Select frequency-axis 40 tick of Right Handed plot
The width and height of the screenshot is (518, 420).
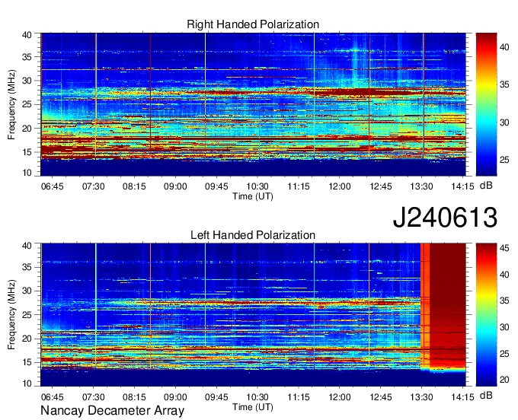[27, 35]
